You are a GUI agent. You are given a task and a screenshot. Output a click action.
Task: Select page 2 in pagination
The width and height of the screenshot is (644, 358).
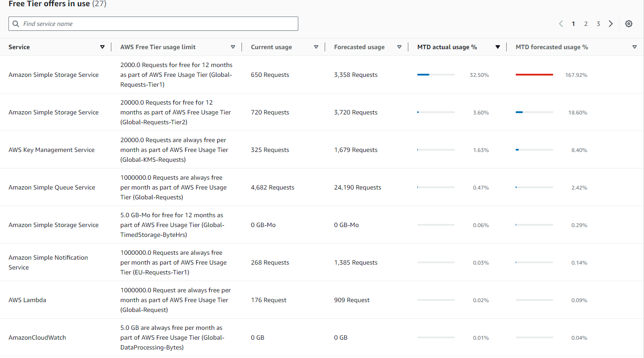[586, 24]
